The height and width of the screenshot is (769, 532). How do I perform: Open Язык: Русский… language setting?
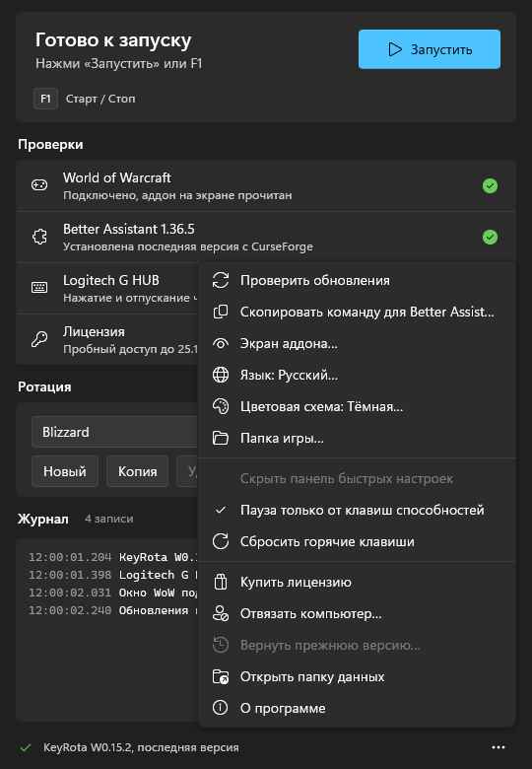357,376
